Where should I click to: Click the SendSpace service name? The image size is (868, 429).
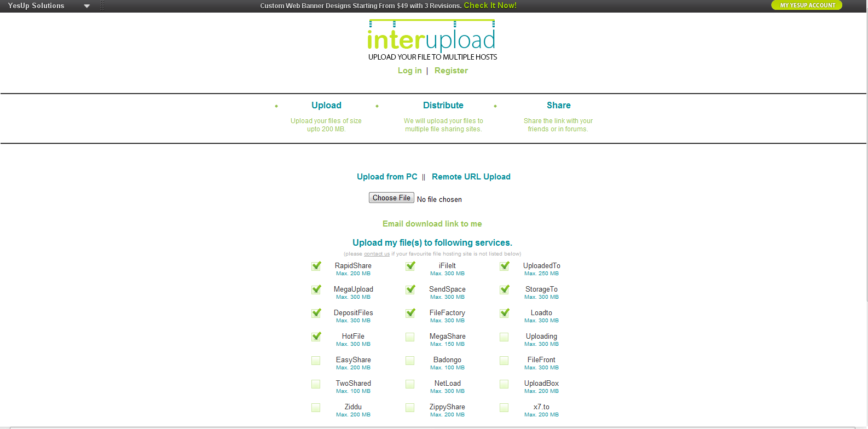[447, 289]
